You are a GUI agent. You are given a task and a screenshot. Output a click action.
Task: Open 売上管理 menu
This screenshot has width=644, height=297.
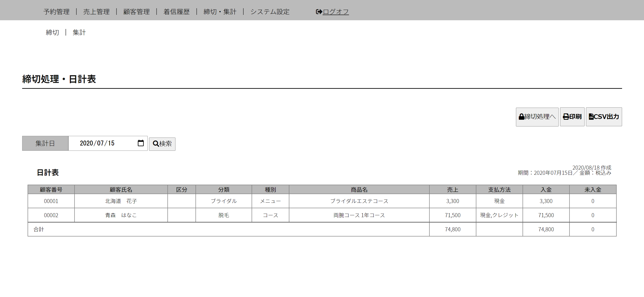(96, 12)
